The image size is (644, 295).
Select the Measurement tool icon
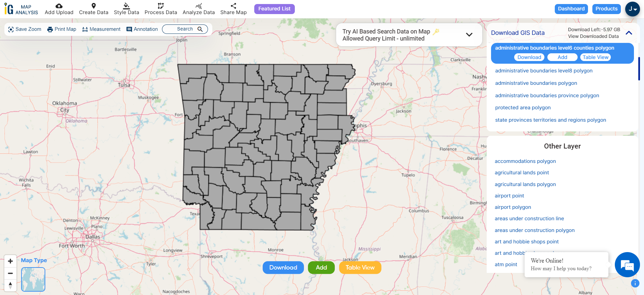click(85, 29)
